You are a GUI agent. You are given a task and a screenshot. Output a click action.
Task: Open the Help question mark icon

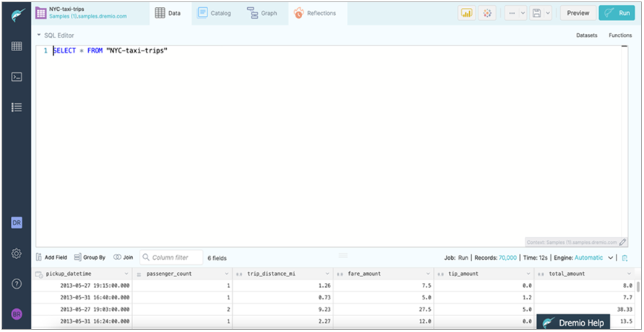[17, 284]
